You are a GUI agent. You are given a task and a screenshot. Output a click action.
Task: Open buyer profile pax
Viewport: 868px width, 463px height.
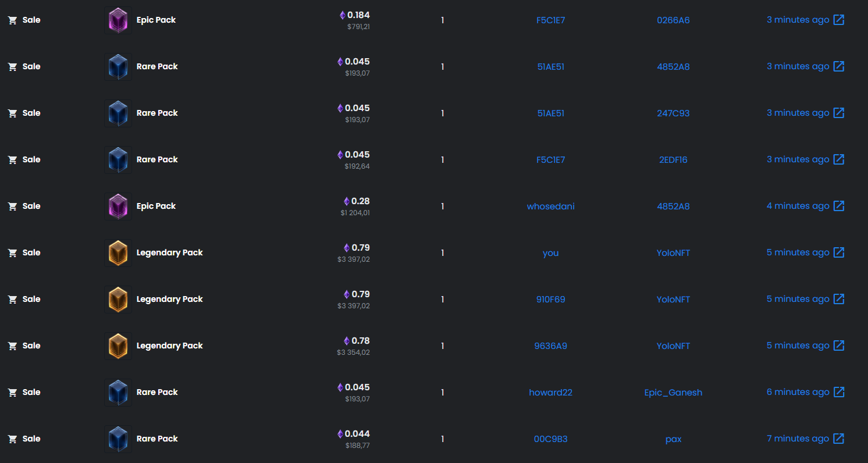click(x=673, y=439)
